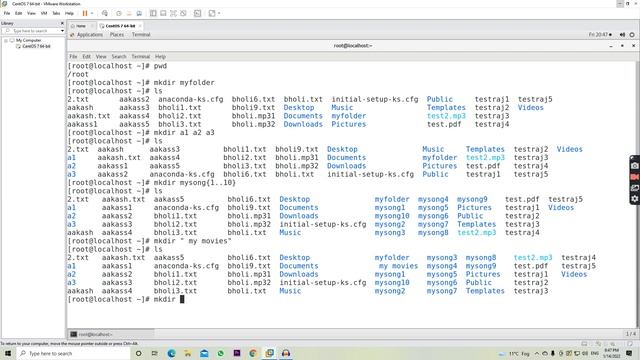Click the Windows taskbar search box
Screen dimensions: 640x360
73,353
